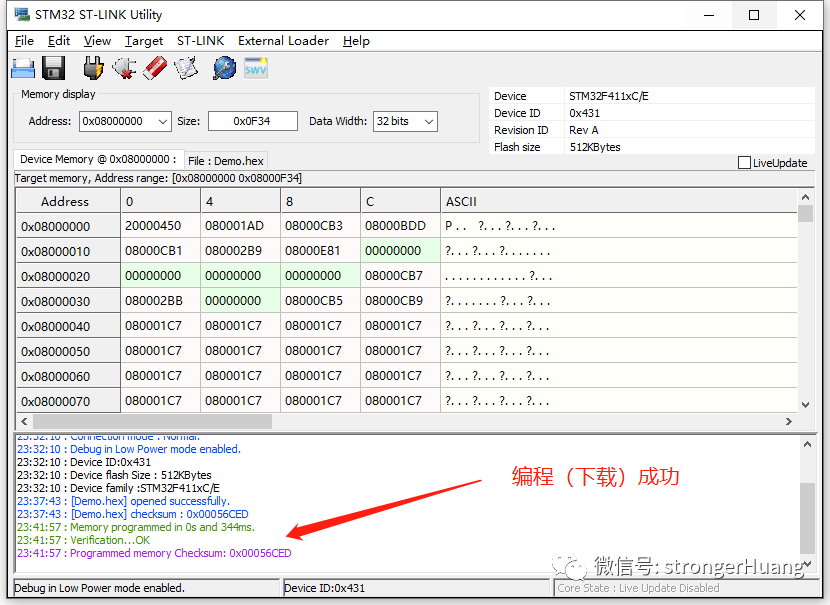This screenshot has width=830, height=605.
Task: Enable the LiveUpdate checkbox
Action: coord(744,162)
